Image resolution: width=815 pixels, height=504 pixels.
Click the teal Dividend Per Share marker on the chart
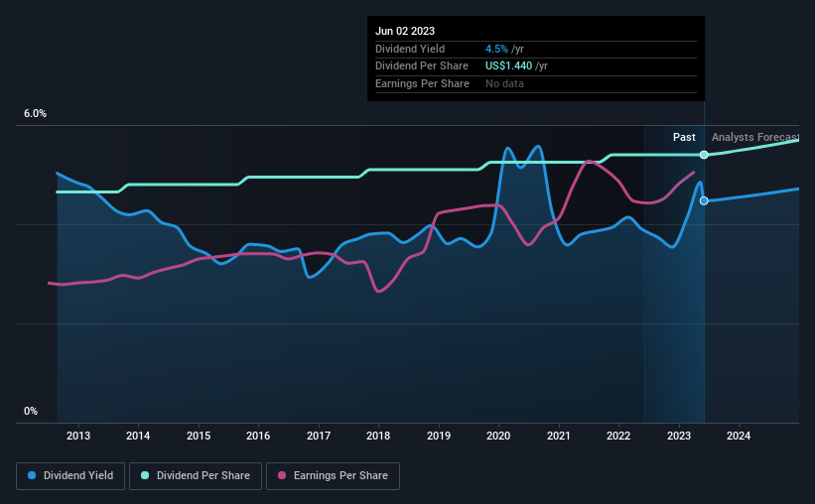(704, 155)
